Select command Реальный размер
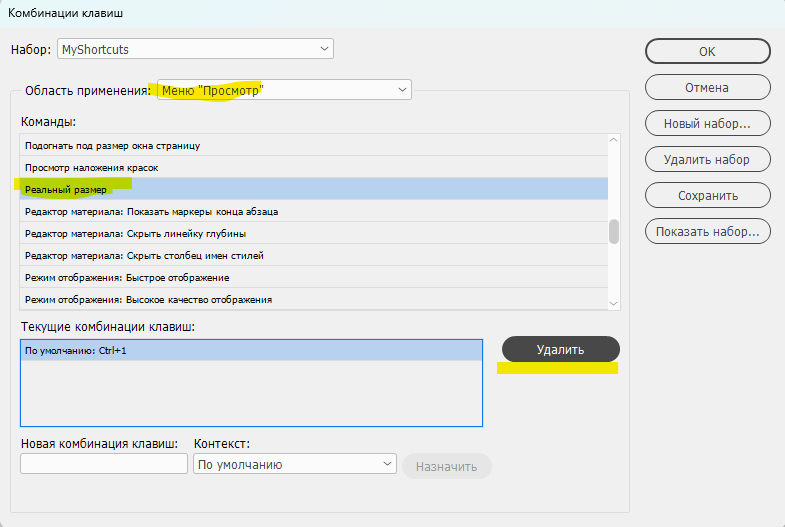785x527 pixels. click(x=314, y=189)
